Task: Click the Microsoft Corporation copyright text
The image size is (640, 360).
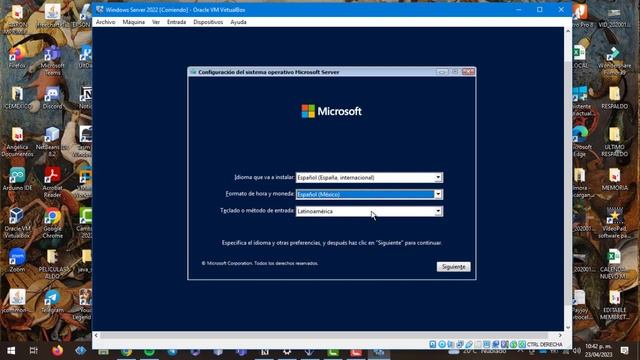Action: coord(260,263)
